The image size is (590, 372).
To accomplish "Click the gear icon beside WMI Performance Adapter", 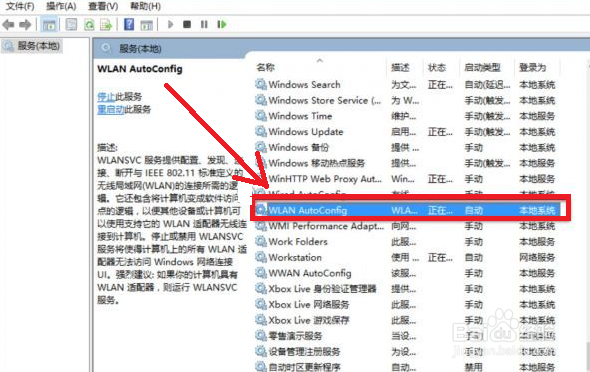I will point(261,226).
